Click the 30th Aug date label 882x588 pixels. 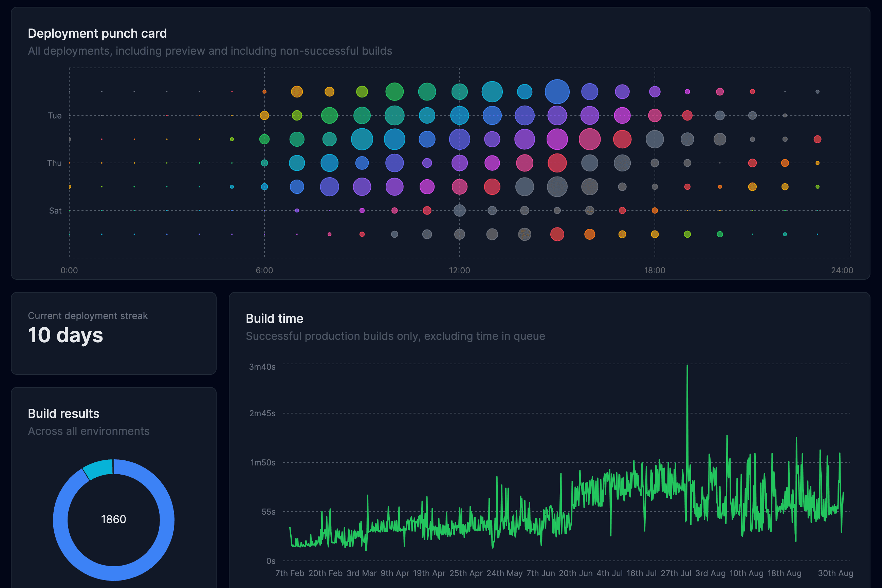[x=835, y=573]
